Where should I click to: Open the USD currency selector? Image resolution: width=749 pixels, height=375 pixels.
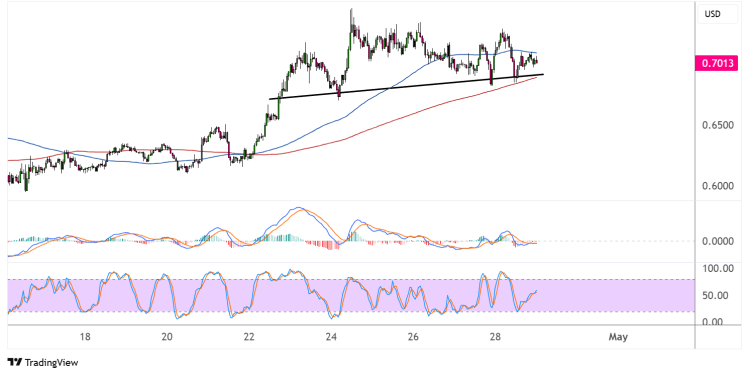click(712, 14)
